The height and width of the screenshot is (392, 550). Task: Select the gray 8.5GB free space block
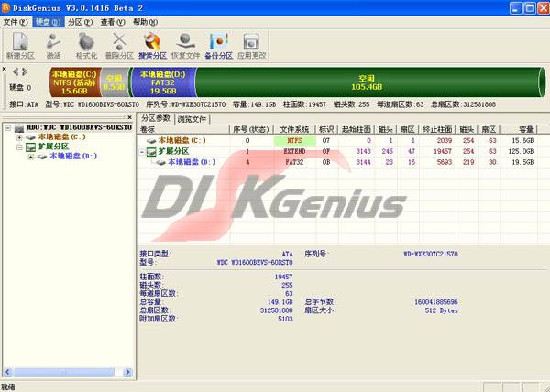click(115, 82)
